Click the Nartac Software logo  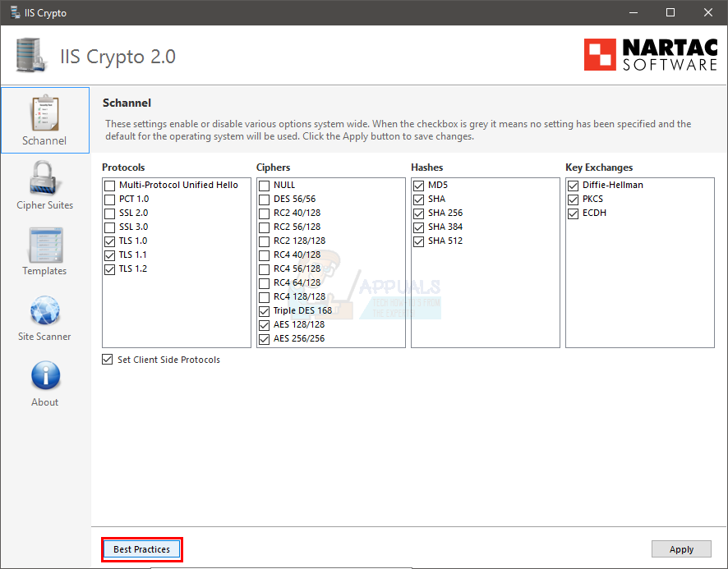pyautogui.click(x=651, y=55)
